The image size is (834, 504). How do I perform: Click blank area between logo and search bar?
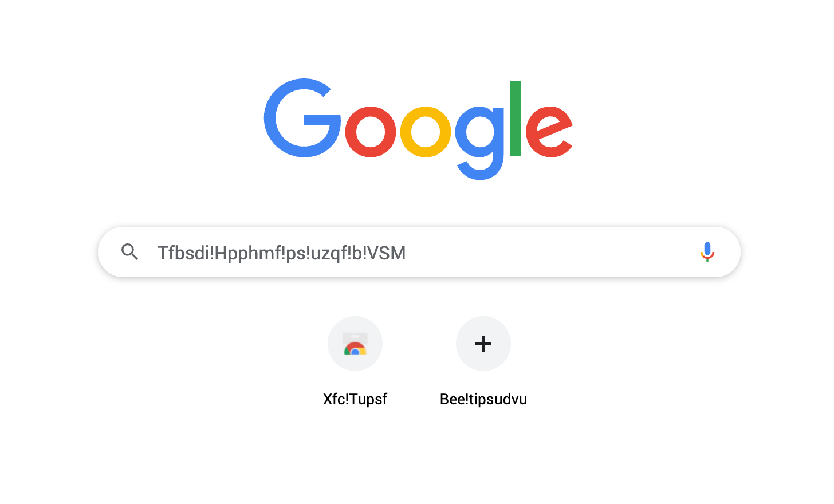(418, 203)
